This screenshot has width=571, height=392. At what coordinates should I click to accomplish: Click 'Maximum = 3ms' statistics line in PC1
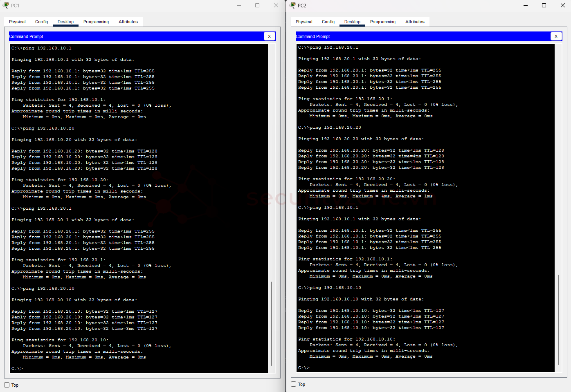(84, 357)
